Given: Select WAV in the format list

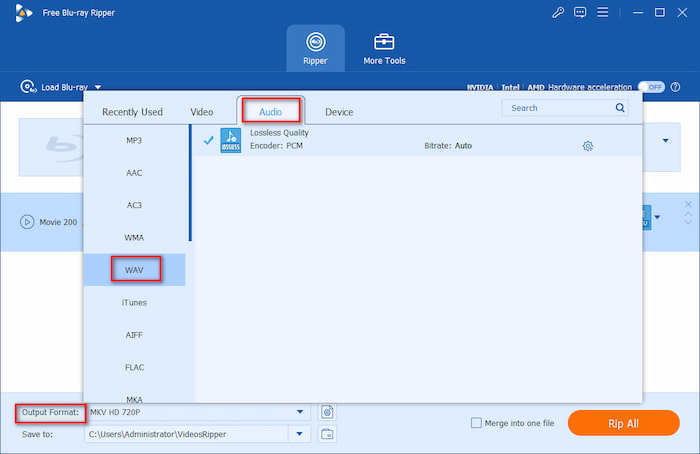Looking at the screenshot, I should point(134,270).
